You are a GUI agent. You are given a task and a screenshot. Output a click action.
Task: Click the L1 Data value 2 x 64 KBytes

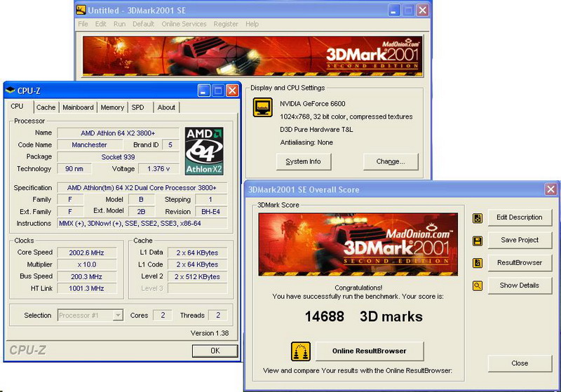(197, 253)
